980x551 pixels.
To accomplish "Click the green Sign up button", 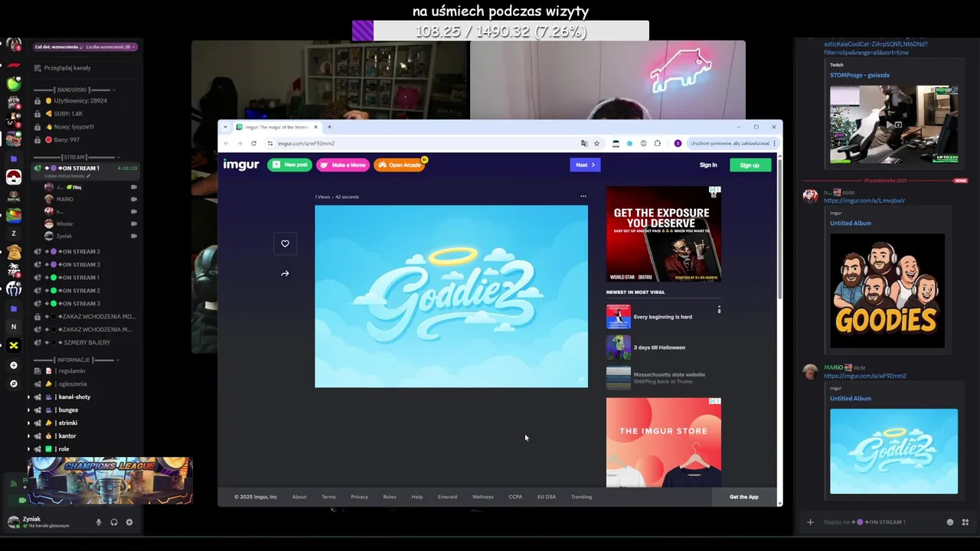I will pyautogui.click(x=750, y=165).
